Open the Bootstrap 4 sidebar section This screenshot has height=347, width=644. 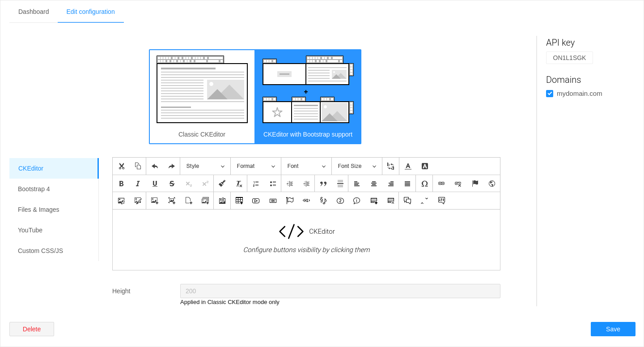pos(54,189)
